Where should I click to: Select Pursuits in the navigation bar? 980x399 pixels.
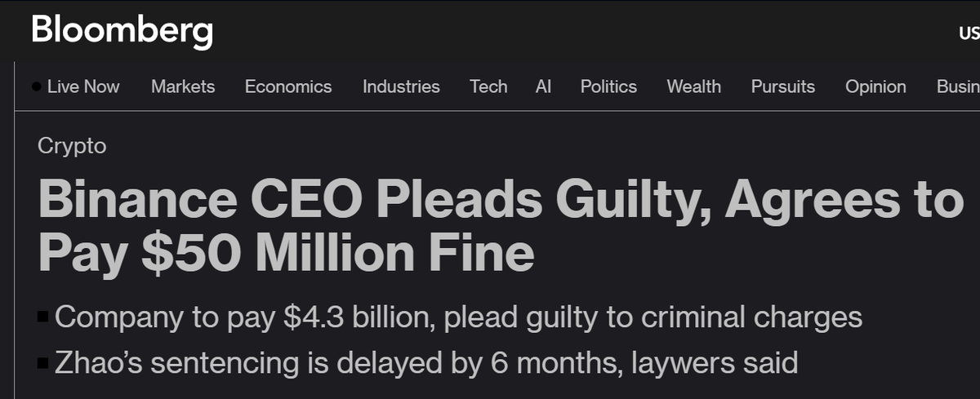(782, 86)
